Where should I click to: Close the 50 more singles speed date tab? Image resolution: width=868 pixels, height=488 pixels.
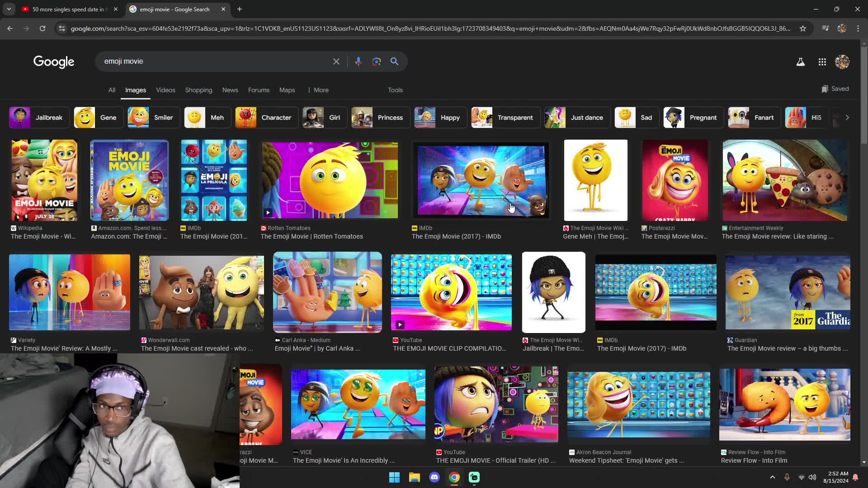(116, 9)
